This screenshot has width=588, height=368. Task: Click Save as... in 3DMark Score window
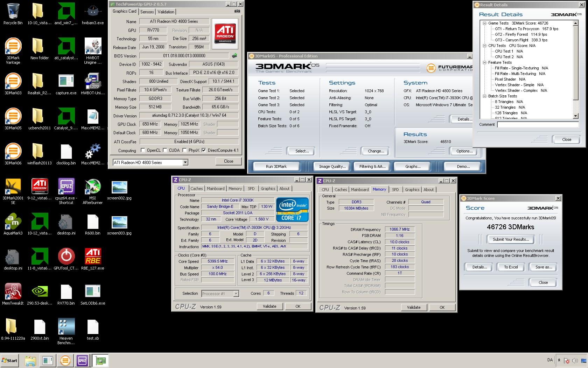click(x=544, y=267)
